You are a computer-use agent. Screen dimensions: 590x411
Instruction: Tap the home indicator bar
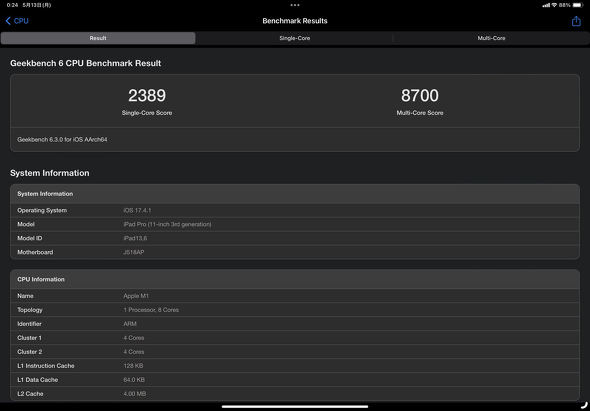tap(295, 406)
